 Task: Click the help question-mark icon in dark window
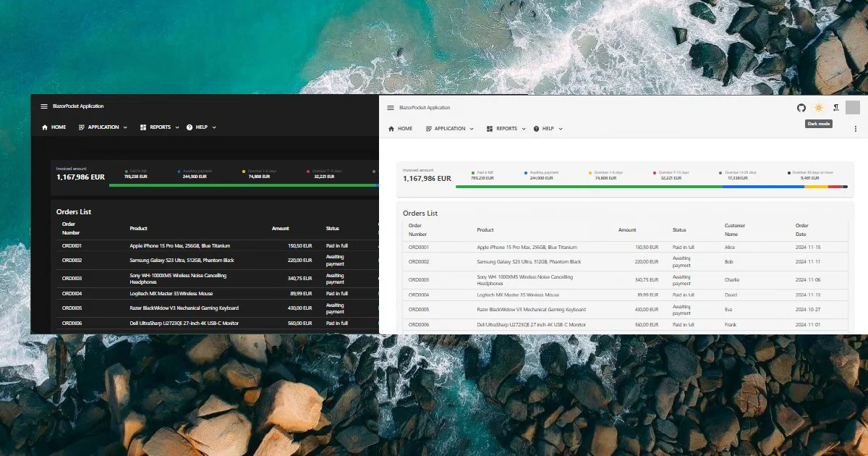pos(190,127)
